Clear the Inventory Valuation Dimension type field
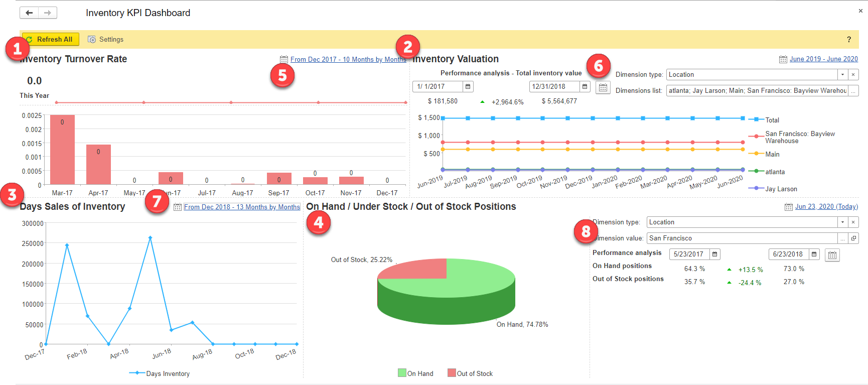Viewport: 868px width, 385px height. [853, 74]
